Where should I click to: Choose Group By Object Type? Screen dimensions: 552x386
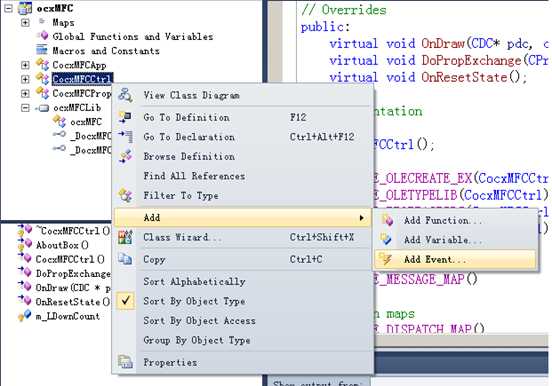pyautogui.click(x=243, y=340)
